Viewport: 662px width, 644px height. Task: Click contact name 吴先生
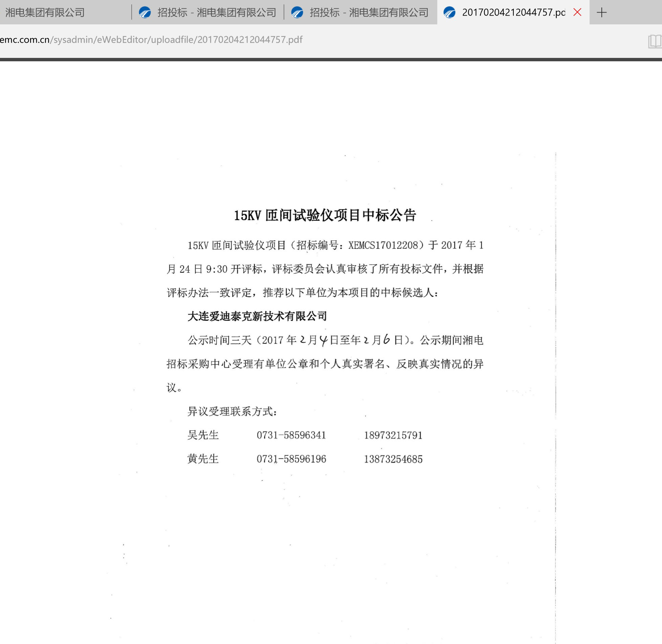pyautogui.click(x=203, y=435)
